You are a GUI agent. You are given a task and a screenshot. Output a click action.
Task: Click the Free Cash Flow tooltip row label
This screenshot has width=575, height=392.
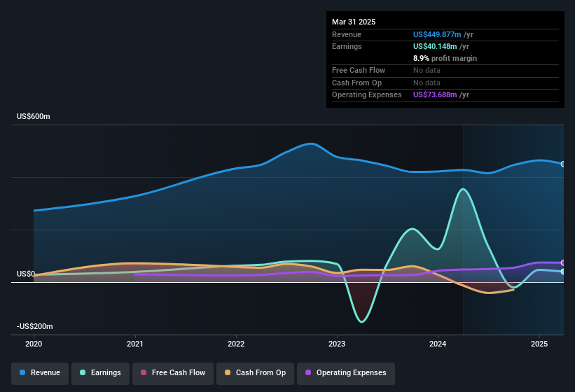coord(359,70)
